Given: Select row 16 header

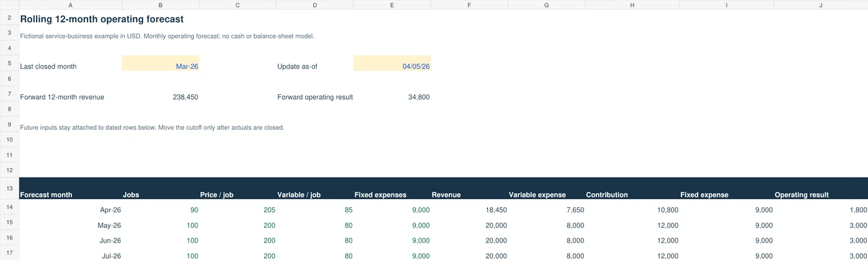Looking at the screenshot, I should point(9,238).
